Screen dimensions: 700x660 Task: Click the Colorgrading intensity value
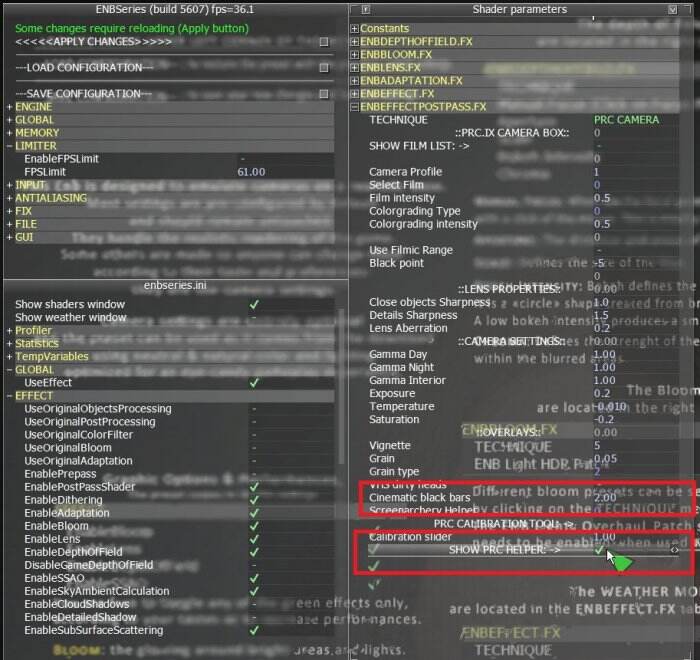[x=602, y=224]
